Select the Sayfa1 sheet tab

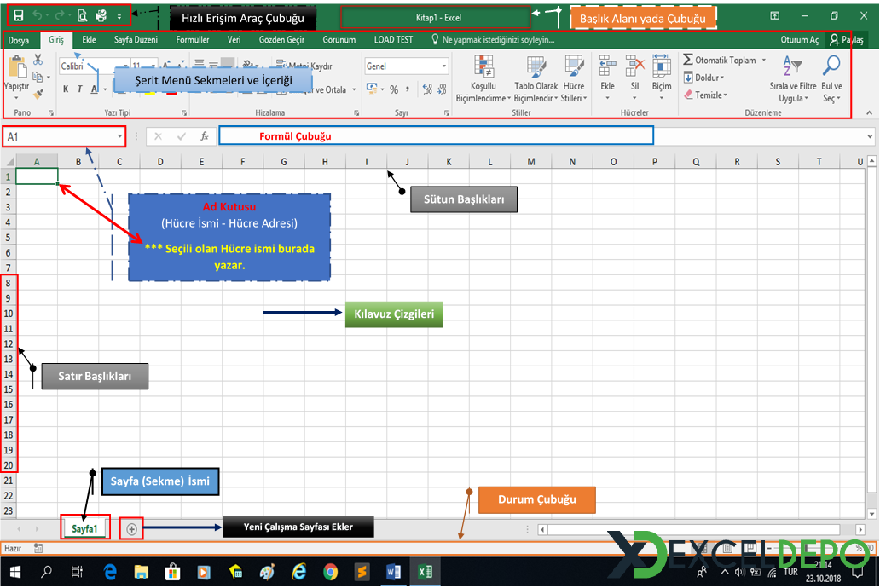point(84,528)
